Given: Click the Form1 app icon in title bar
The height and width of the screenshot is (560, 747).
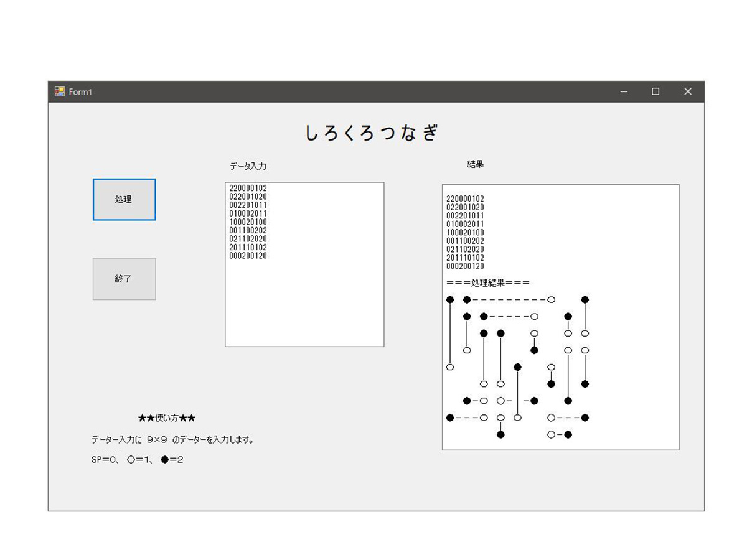Looking at the screenshot, I should coord(60,91).
